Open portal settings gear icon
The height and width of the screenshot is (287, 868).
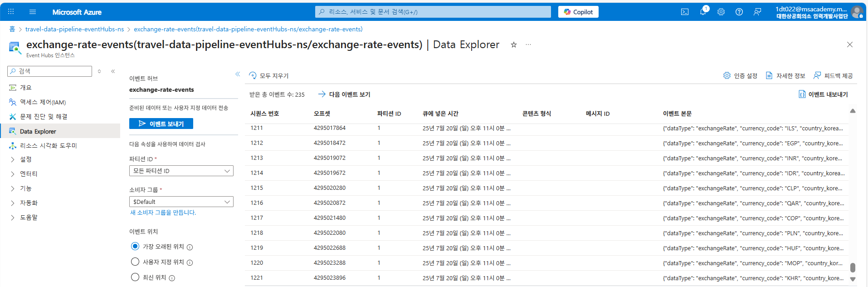point(721,12)
